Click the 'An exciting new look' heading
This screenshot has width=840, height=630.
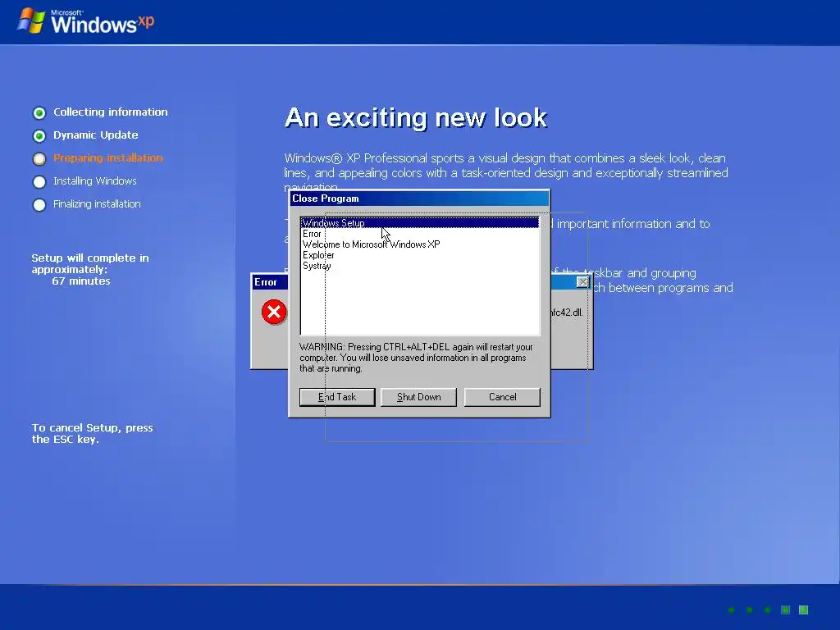[416, 117]
